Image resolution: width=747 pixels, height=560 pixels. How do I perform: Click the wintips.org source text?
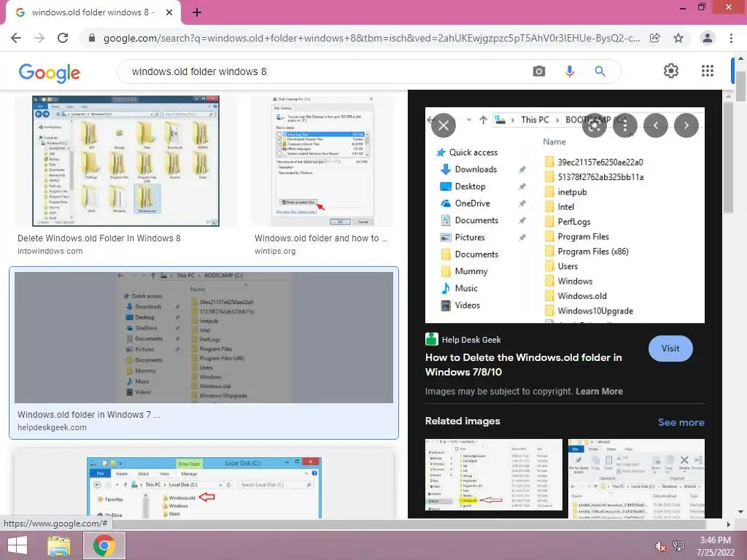[275, 251]
